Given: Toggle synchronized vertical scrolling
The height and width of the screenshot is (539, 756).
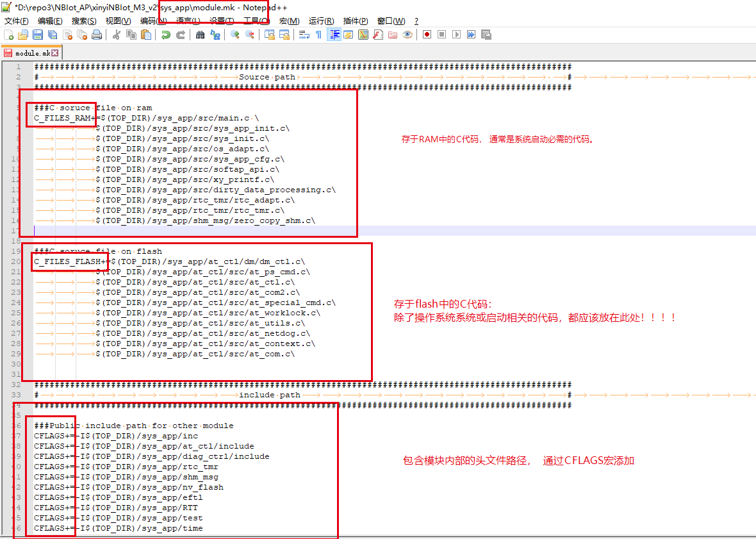Looking at the screenshot, I should click(x=270, y=35).
